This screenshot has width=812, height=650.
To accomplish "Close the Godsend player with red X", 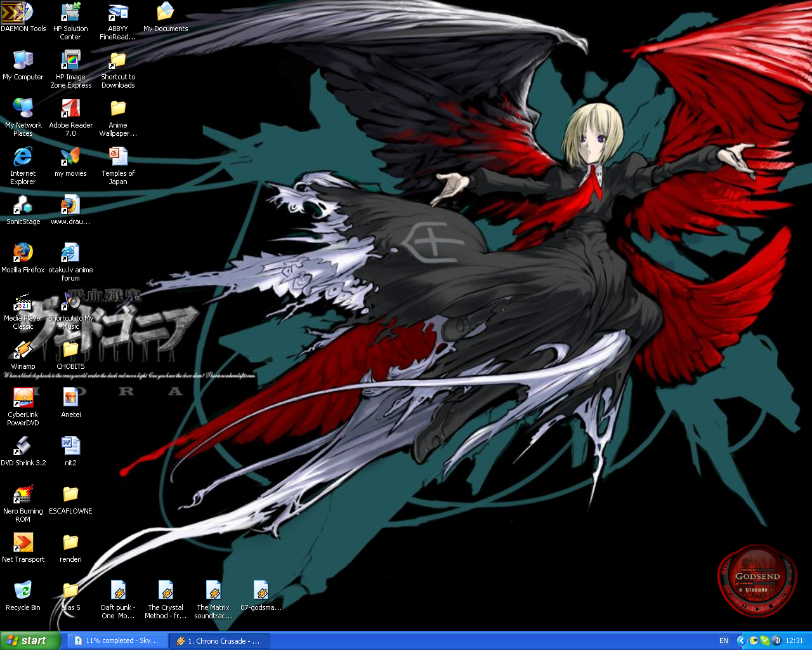I will (790, 579).
